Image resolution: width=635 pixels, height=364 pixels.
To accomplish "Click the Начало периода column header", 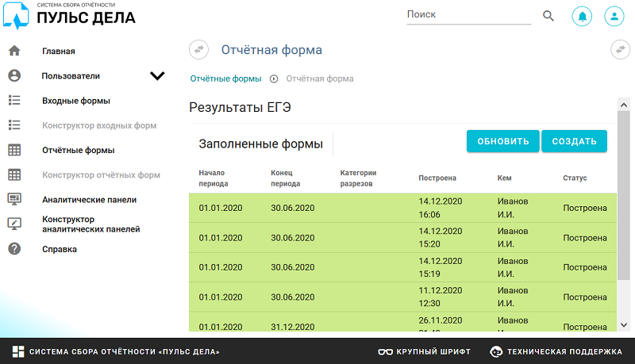I will (214, 178).
